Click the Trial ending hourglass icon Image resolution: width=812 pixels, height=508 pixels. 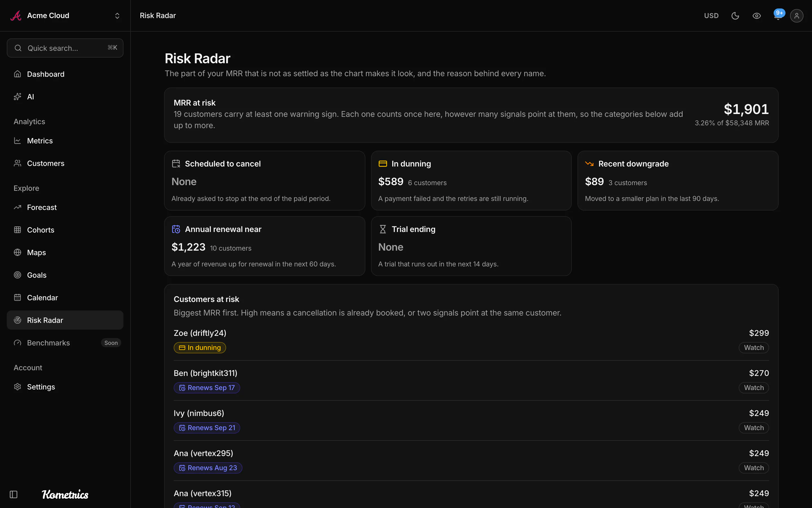coord(383,229)
